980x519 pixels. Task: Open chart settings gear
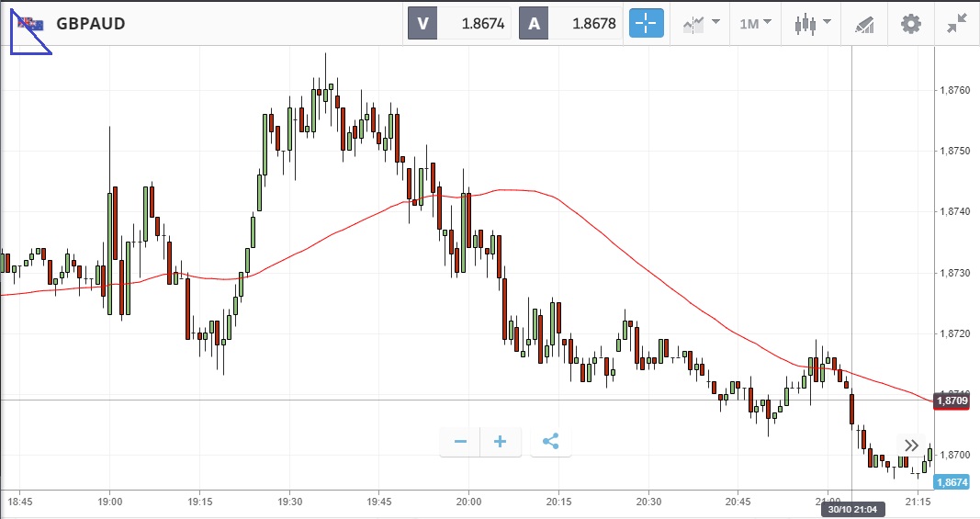pyautogui.click(x=910, y=24)
